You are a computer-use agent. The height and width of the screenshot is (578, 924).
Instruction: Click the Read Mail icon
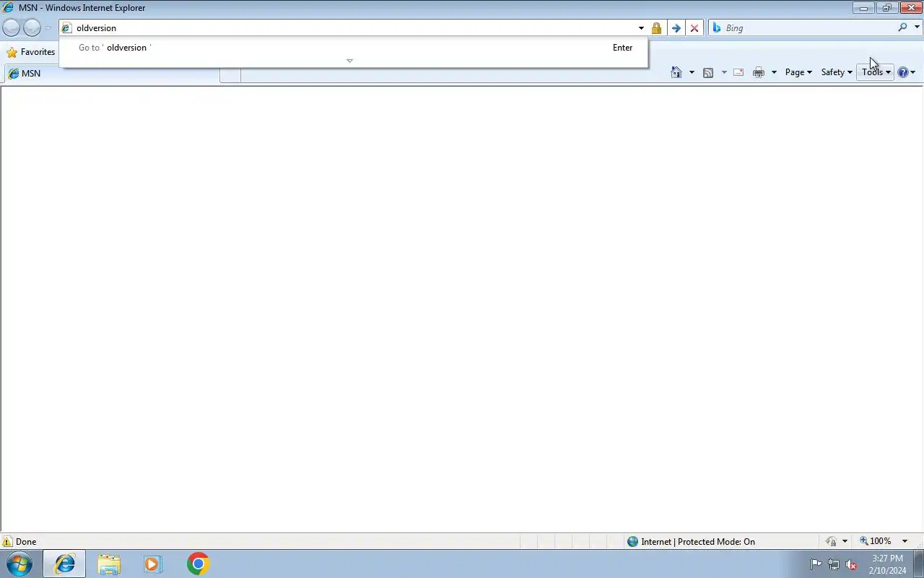pos(738,72)
